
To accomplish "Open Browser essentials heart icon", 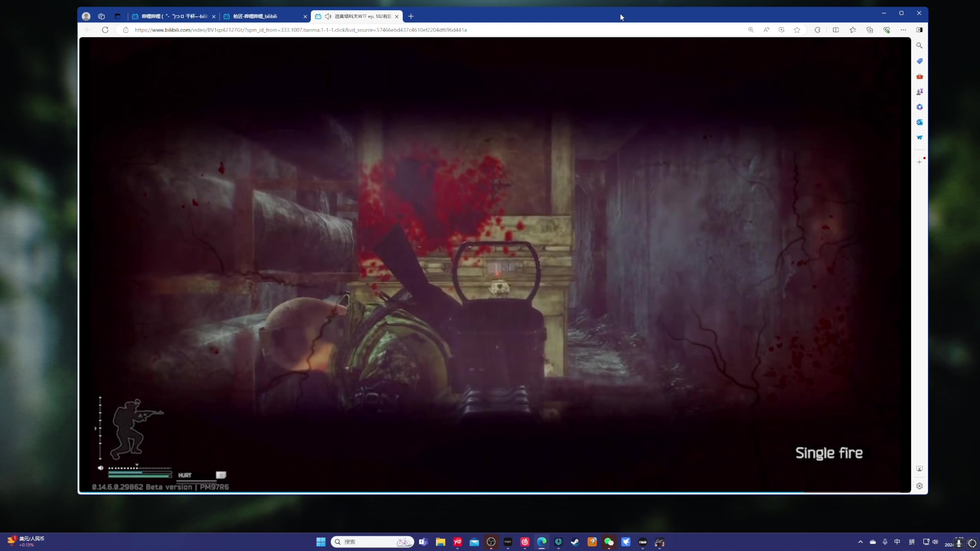I will click(887, 30).
